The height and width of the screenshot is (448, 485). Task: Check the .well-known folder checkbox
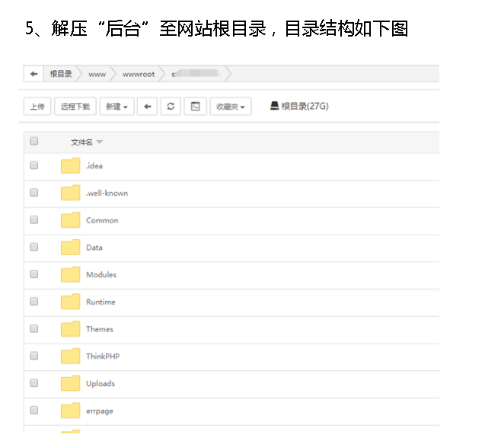(34, 193)
